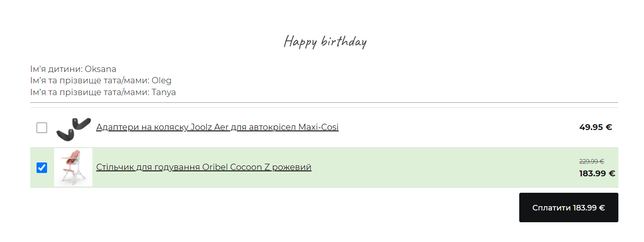This screenshot has height=242, width=644.
Task: Check the Joolz Aer adapters checkbox
Action: tap(42, 128)
